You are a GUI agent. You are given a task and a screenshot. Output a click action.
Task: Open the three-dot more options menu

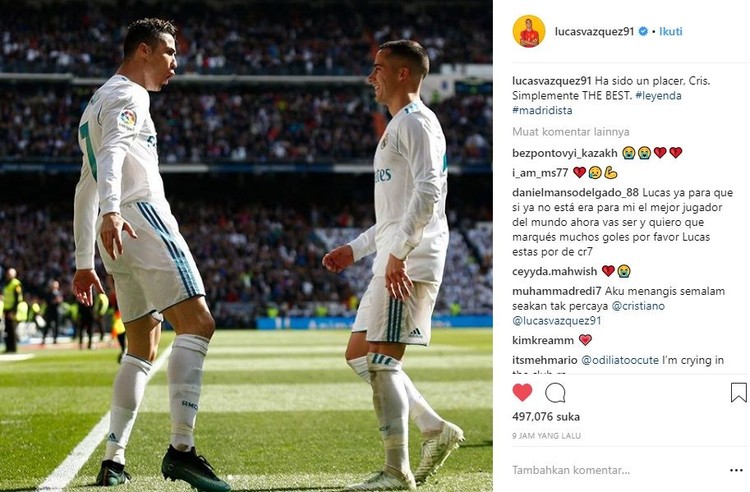pos(737,470)
